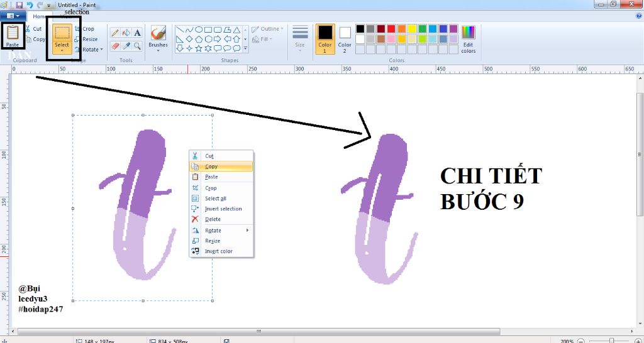Activate the Color 1 button
The image size is (644, 343).
pos(325,39)
